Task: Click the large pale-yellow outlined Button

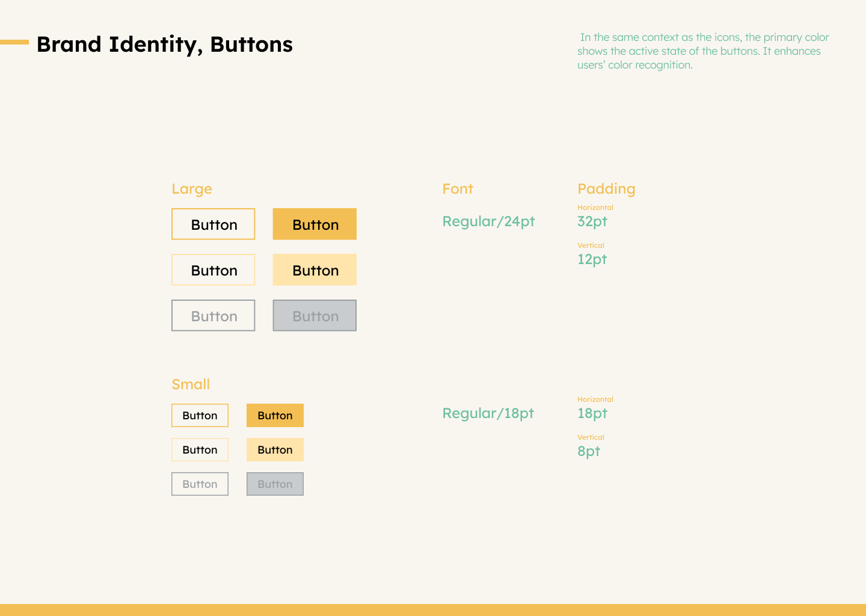Action: pos(213,270)
